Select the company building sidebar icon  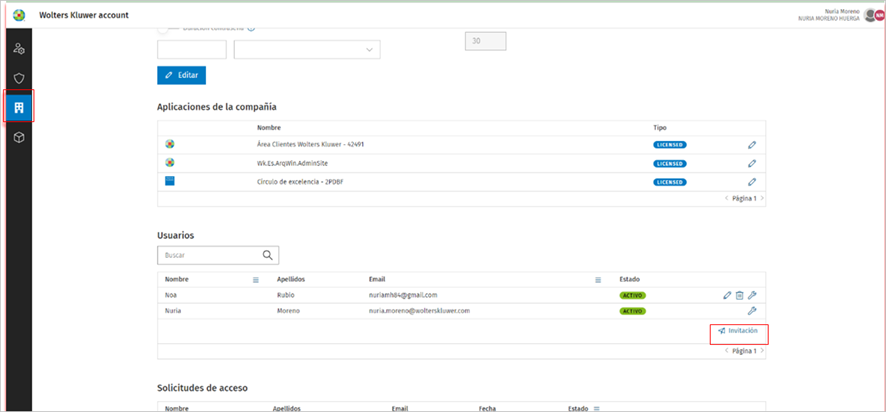[x=19, y=107]
